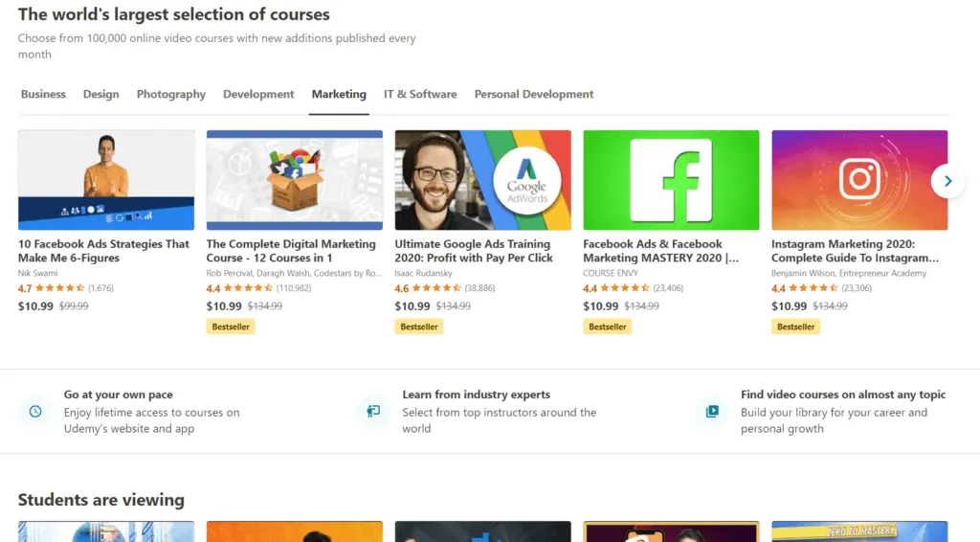Screen dimensions: 980x542
Task: Open the Digital Marketing box thumbnail
Action: pos(295,180)
